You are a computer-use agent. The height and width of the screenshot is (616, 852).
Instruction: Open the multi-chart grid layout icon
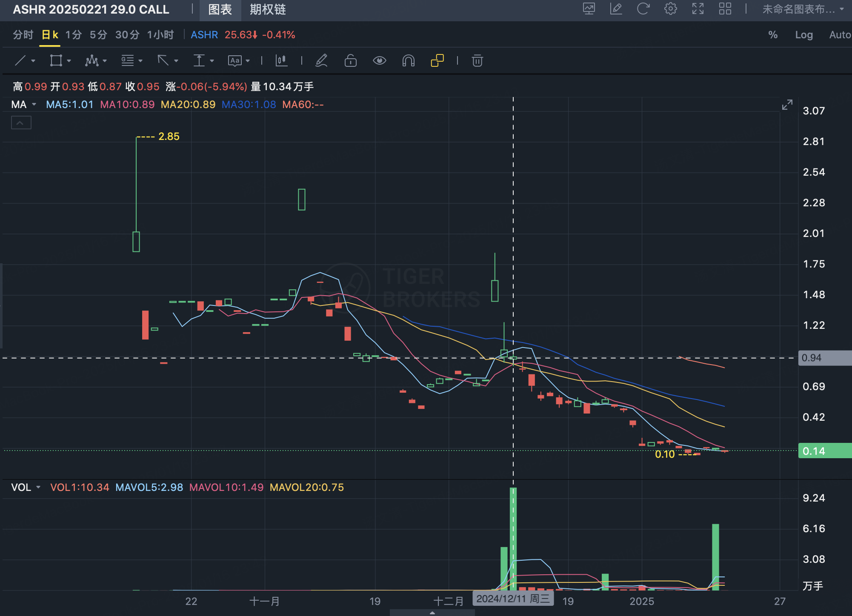[x=725, y=9]
